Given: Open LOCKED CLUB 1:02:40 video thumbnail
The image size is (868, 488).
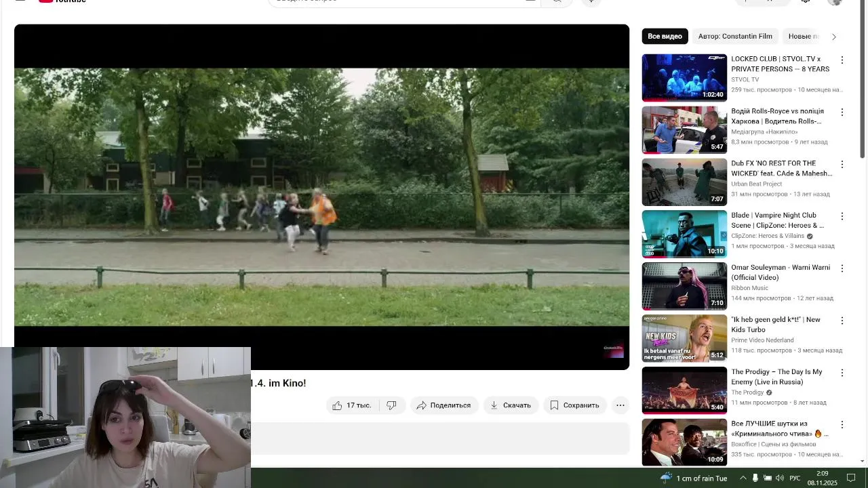Looking at the screenshot, I should (684, 78).
